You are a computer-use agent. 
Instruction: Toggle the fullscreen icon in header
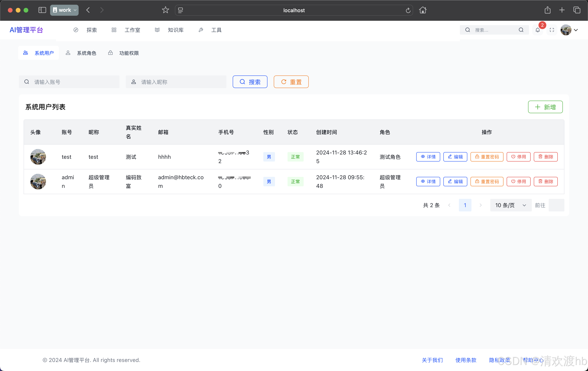(552, 30)
